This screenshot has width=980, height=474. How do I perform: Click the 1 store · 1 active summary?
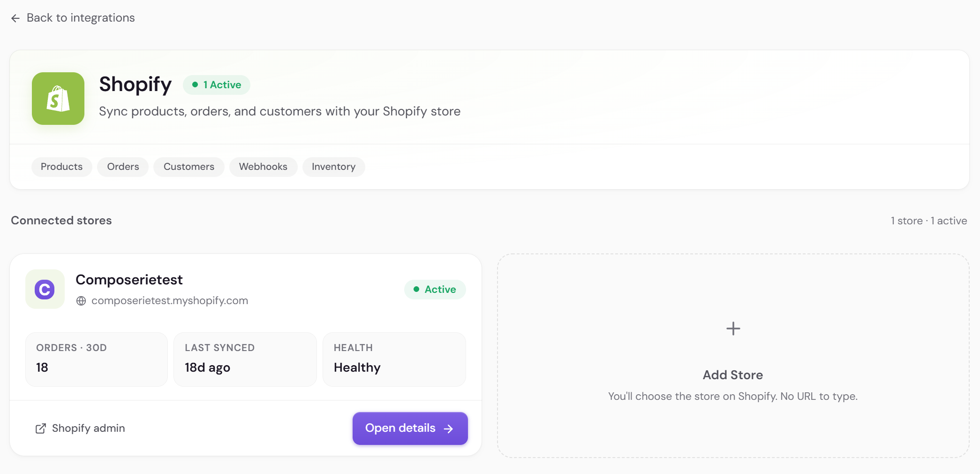tap(929, 221)
